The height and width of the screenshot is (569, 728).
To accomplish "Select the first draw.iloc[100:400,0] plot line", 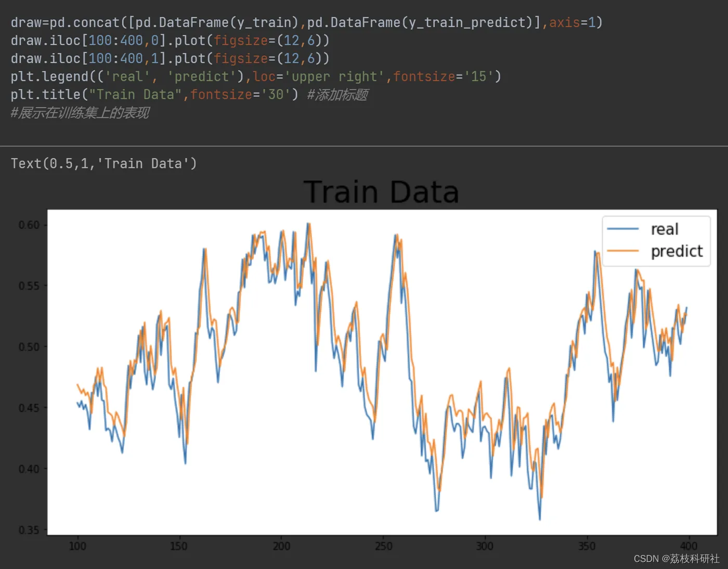I will 170,41.
